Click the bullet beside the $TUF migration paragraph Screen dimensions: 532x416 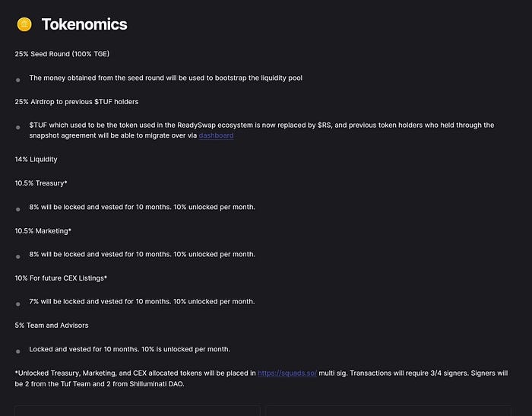tap(18, 127)
